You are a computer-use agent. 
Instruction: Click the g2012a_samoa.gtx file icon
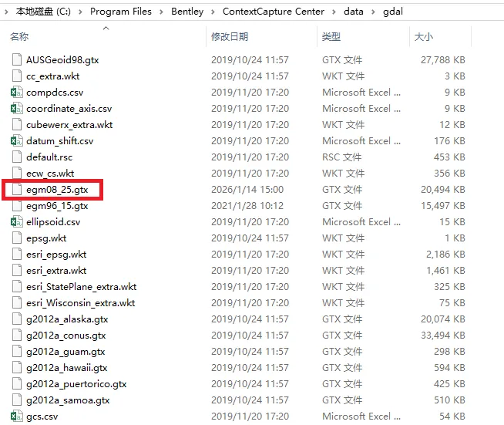pos(17,400)
